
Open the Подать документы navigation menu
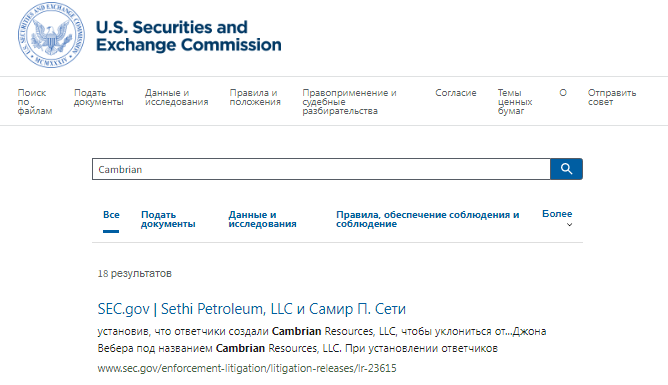click(98, 98)
